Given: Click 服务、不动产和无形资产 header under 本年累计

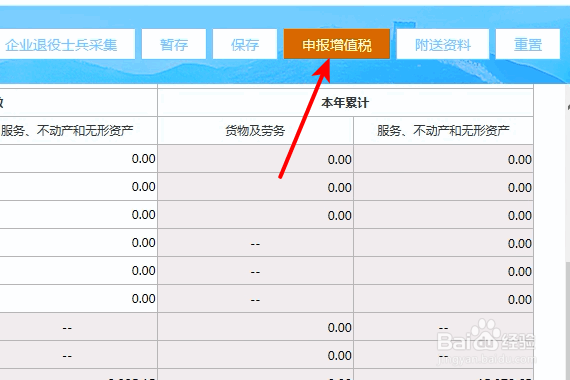Looking at the screenshot, I should 443,131.
